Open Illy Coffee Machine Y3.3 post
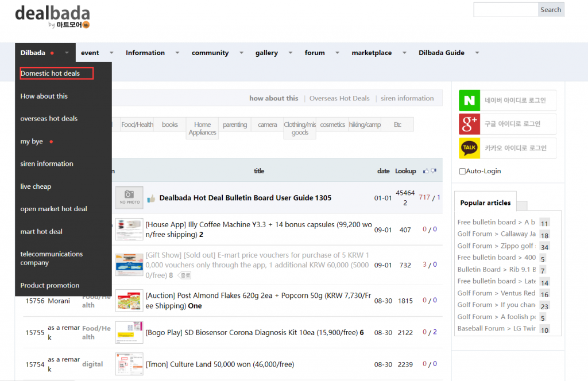This screenshot has width=588, height=381. coord(259,230)
